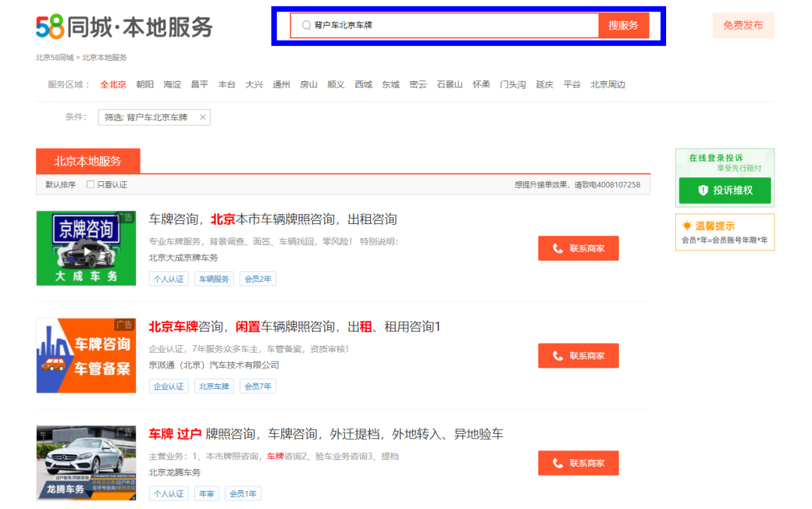
Task: Select the 石景山 region
Action: (450, 84)
